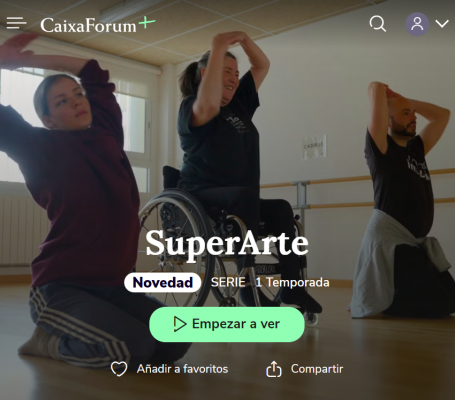
Task: Expand the account chevron dropdown
Action: [442, 24]
